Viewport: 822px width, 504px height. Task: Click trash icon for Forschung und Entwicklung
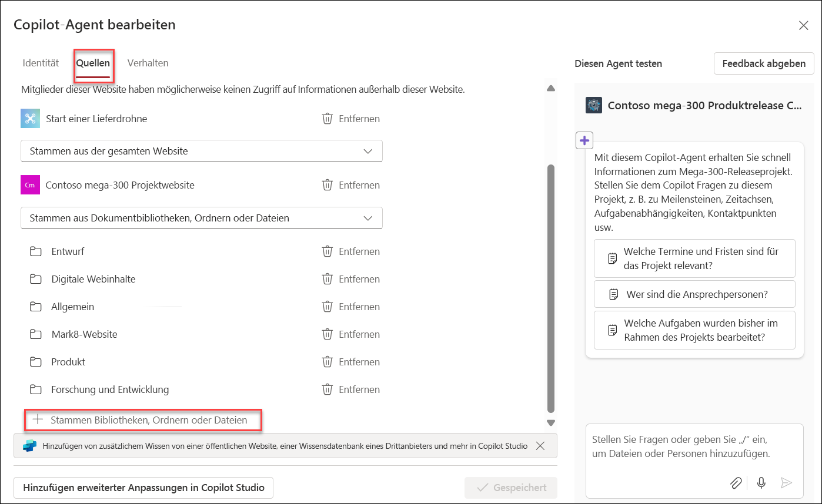[x=328, y=389]
